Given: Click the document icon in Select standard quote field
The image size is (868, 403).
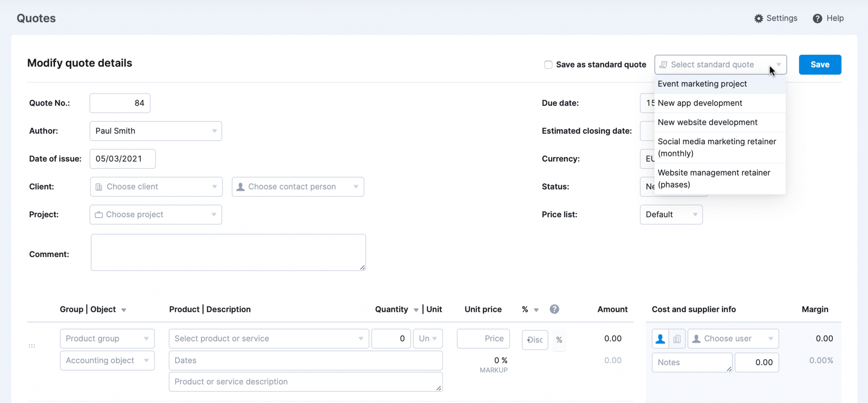Looking at the screenshot, I should click(x=664, y=64).
